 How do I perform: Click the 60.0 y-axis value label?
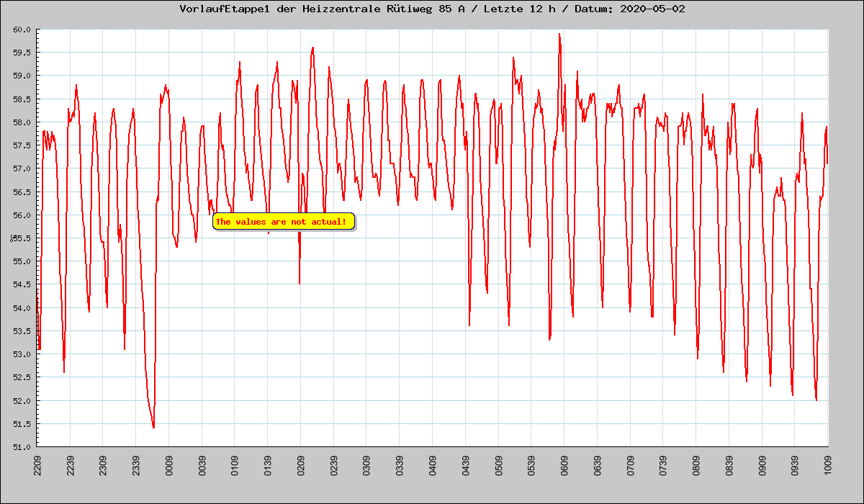(21, 30)
